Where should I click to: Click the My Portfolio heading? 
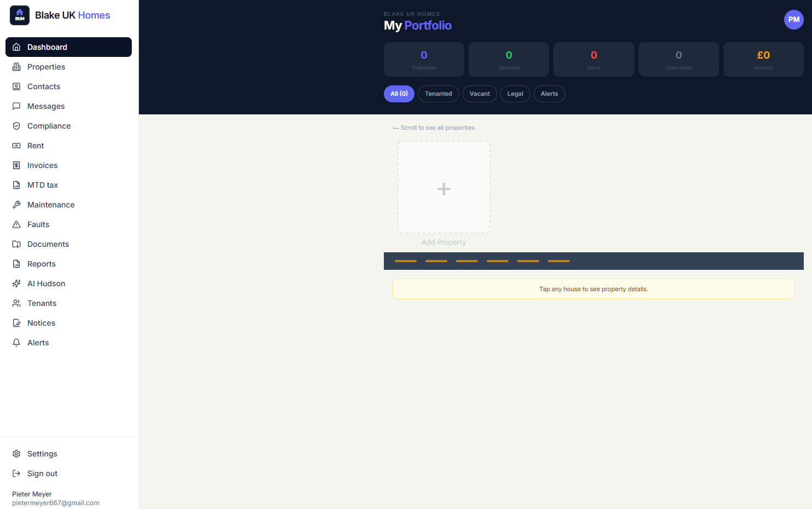click(x=418, y=25)
